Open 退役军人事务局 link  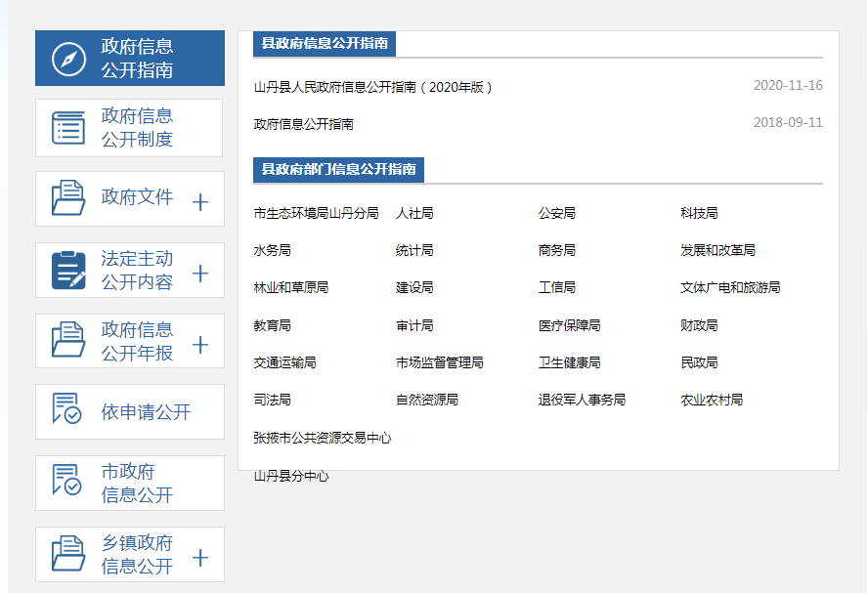click(583, 400)
